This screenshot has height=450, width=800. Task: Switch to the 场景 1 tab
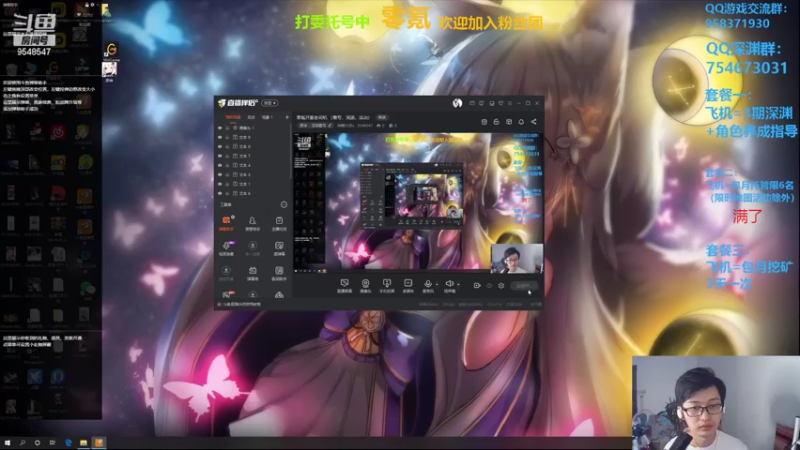[x=267, y=117]
